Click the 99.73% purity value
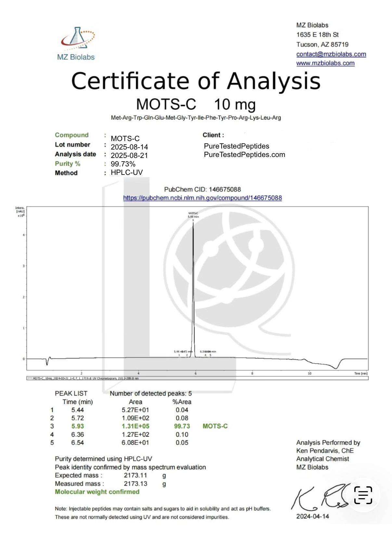Viewport: 392px width, 535px height. pos(123,164)
